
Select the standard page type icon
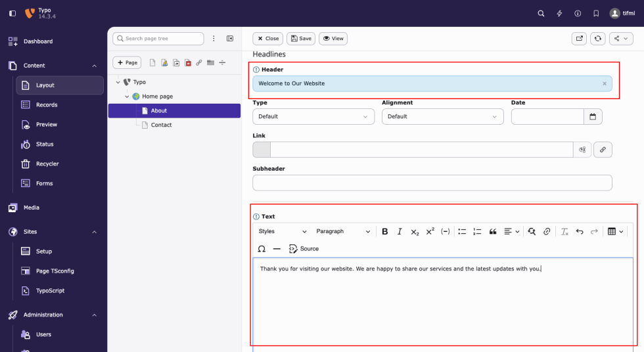[x=152, y=63]
